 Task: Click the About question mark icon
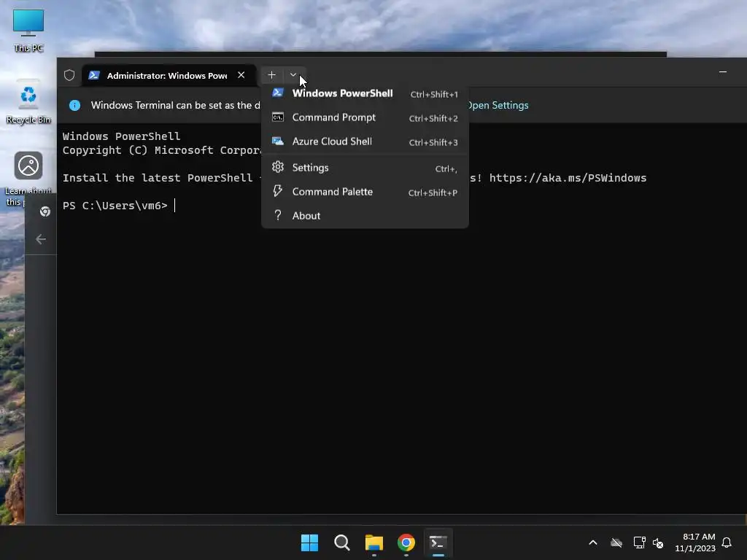coord(278,215)
